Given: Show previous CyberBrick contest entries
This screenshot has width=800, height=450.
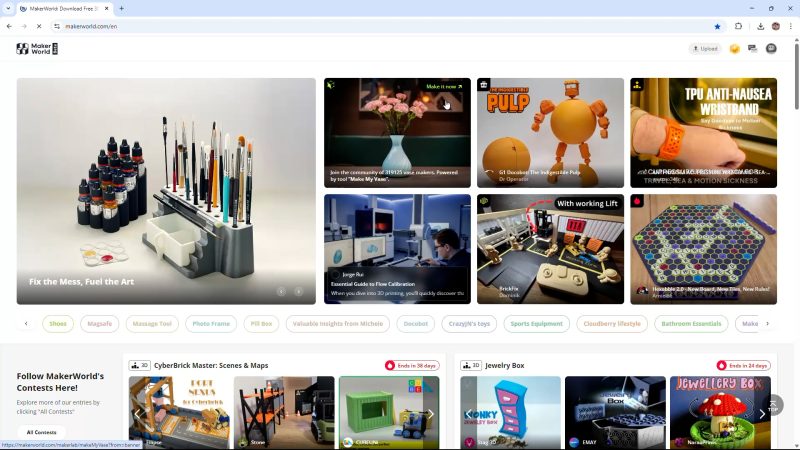Looking at the screenshot, I should [137, 414].
